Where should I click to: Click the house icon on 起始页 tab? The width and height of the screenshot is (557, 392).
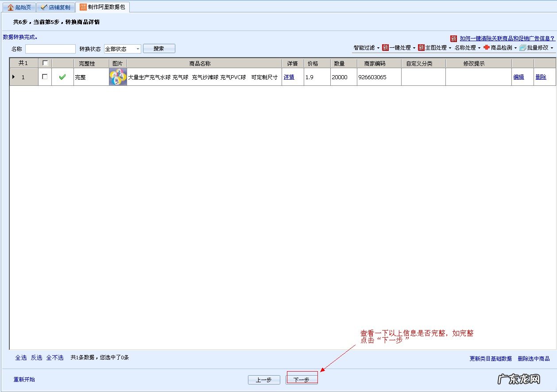coord(11,8)
